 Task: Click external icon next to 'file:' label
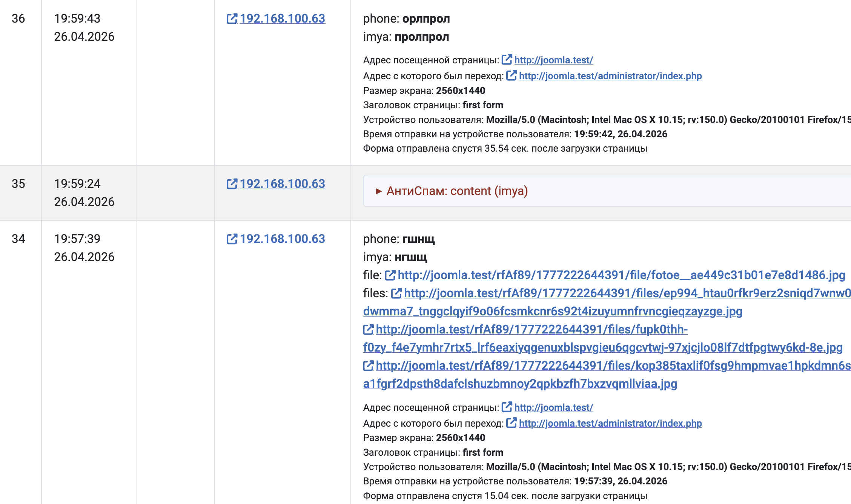[x=390, y=275]
